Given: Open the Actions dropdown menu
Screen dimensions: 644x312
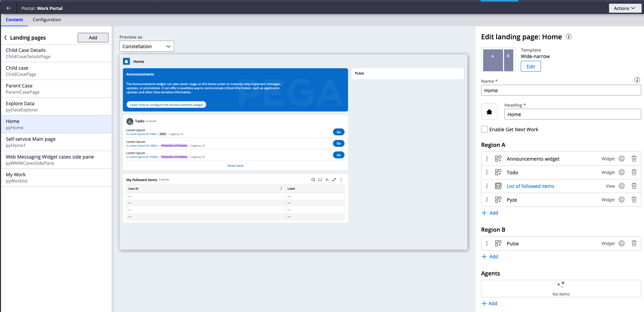Looking at the screenshot, I should 624,8.
